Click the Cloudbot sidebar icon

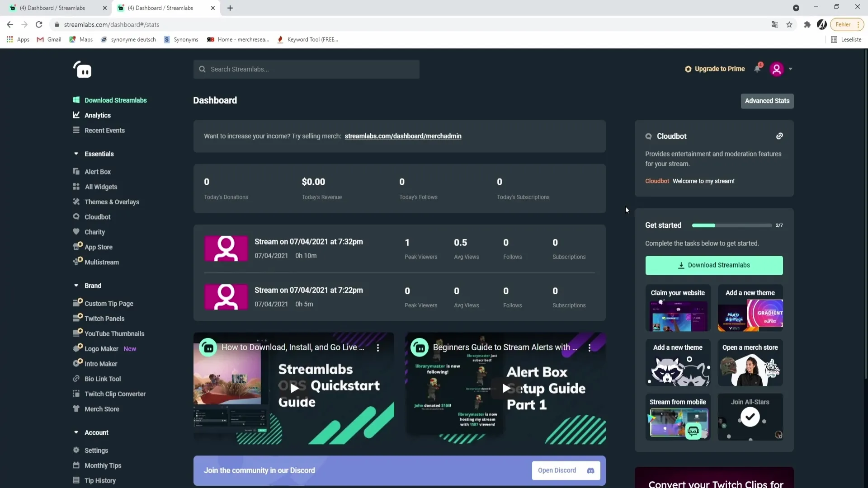(76, 216)
